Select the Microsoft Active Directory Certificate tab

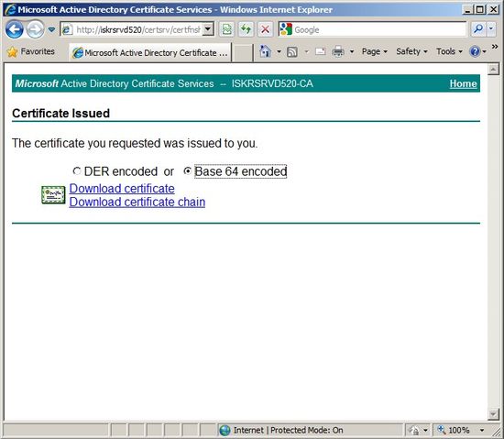(150, 52)
